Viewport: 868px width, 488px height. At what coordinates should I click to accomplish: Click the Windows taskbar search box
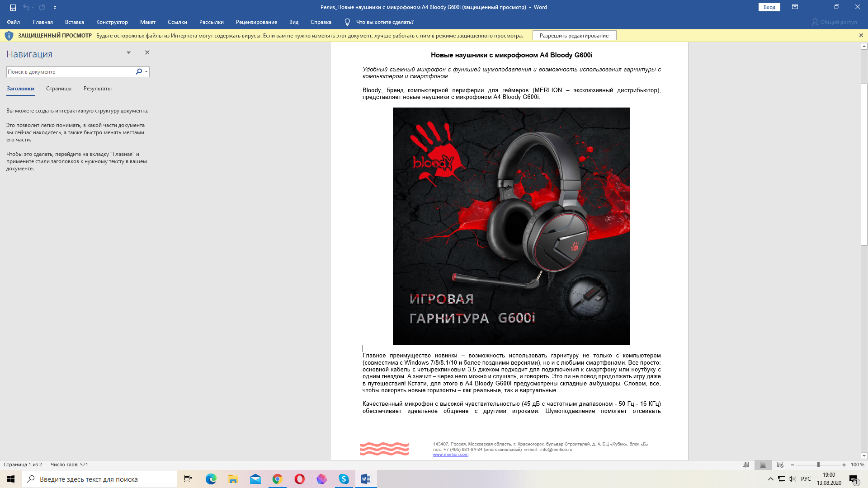pyautogui.click(x=99, y=479)
